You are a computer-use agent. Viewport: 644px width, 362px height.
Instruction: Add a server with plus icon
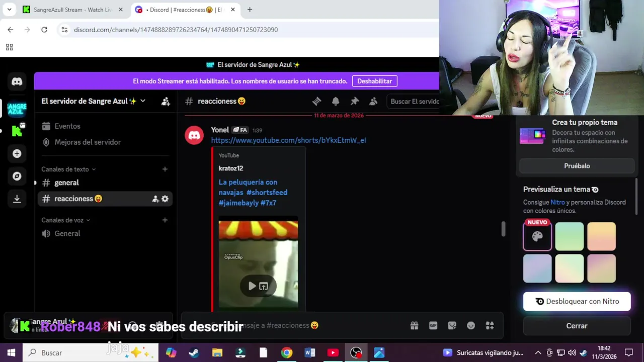tap(17, 153)
